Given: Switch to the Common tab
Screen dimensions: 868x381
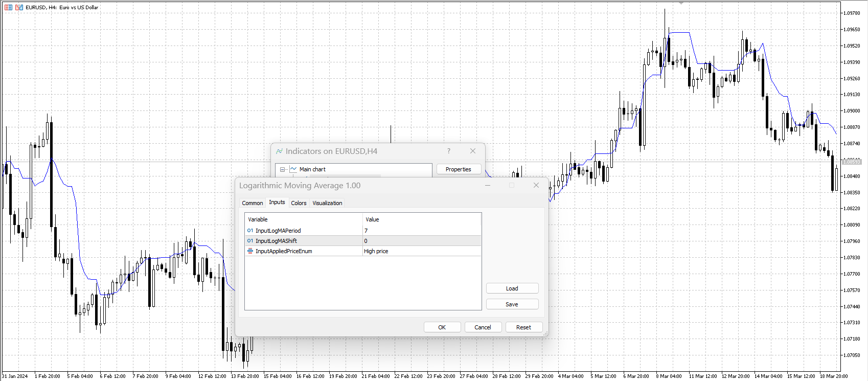Looking at the screenshot, I should click(252, 203).
